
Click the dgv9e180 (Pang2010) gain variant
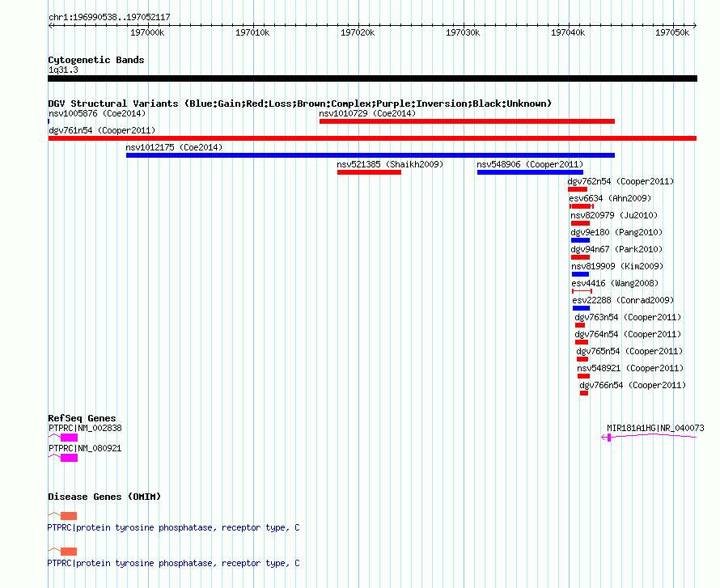580,240
